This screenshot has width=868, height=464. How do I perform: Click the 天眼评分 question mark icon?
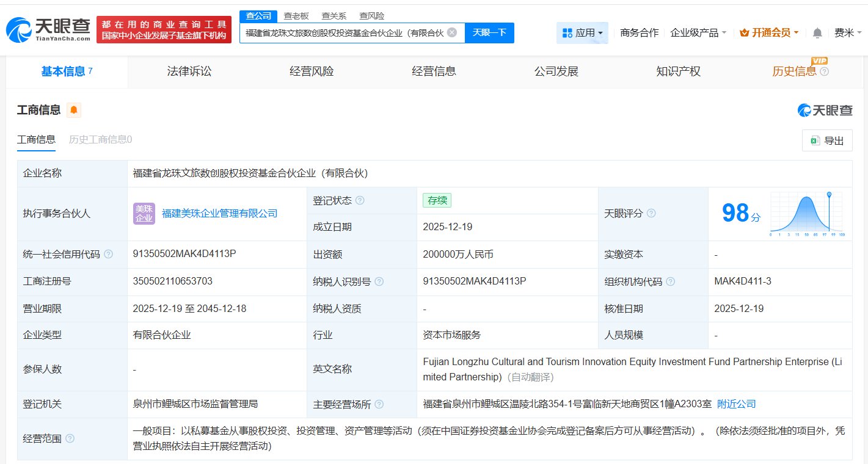point(651,213)
